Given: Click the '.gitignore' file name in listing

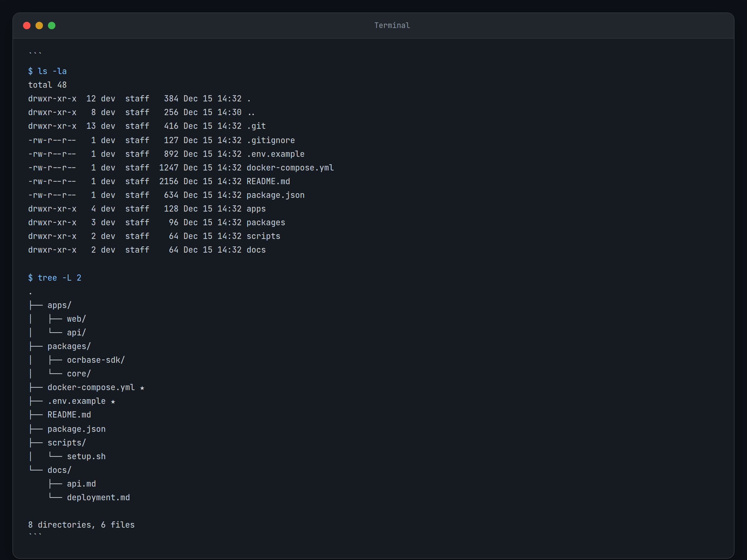Looking at the screenshot, I should coord(270,140).
